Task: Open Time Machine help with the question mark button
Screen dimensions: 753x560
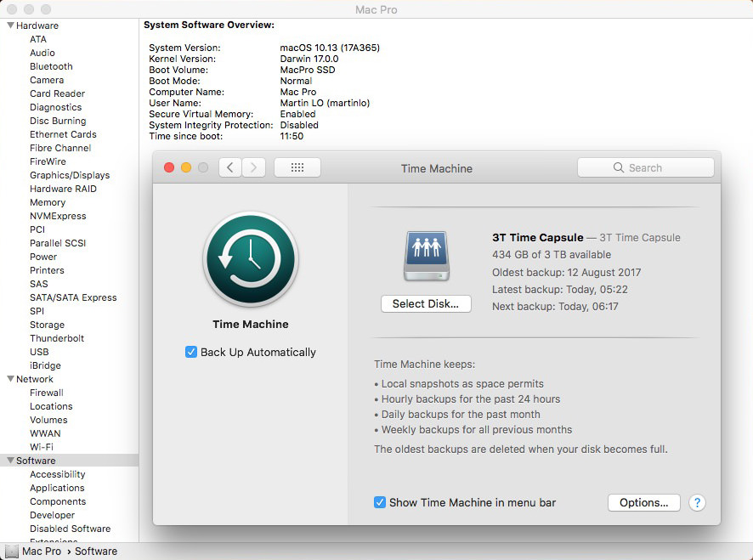Action: 697,503
